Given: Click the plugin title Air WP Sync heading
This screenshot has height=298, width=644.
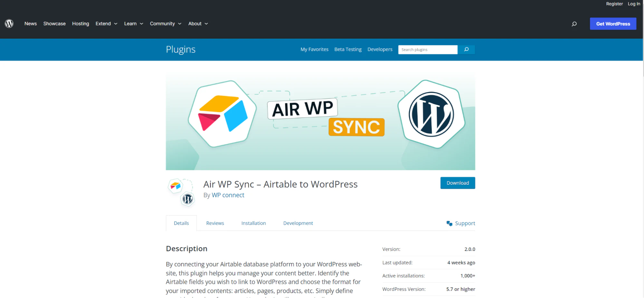Looking at the screenshot, I should click(280, 184).
